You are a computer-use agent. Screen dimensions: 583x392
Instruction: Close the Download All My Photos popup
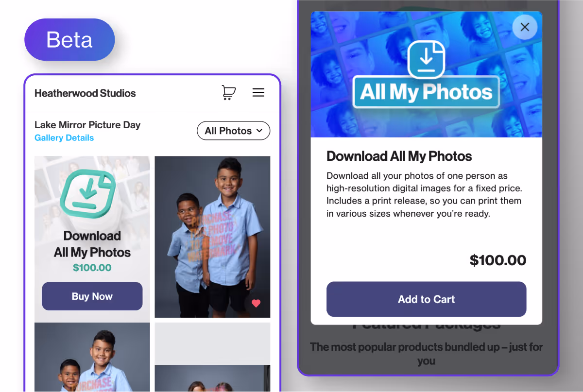[x=525, y=27]
